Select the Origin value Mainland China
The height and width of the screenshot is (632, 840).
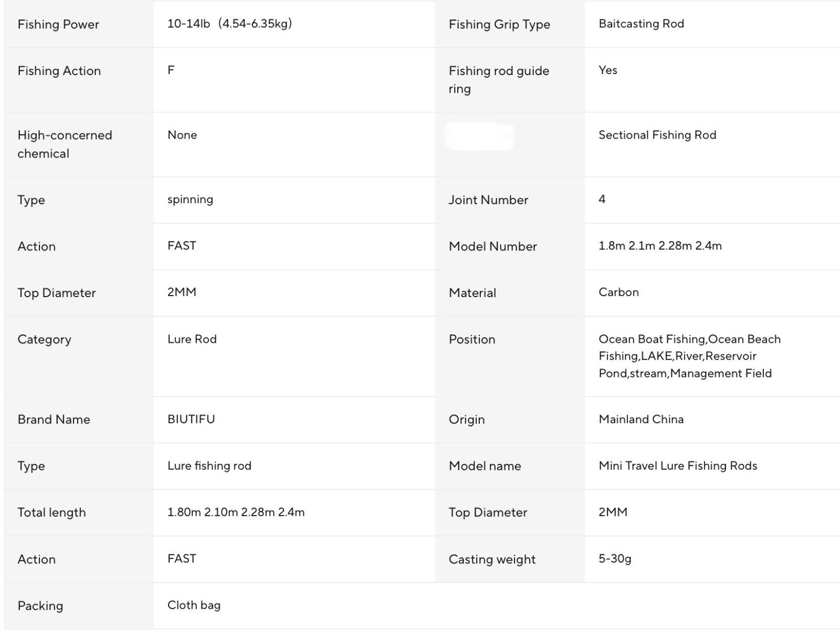tap(641, 419)
